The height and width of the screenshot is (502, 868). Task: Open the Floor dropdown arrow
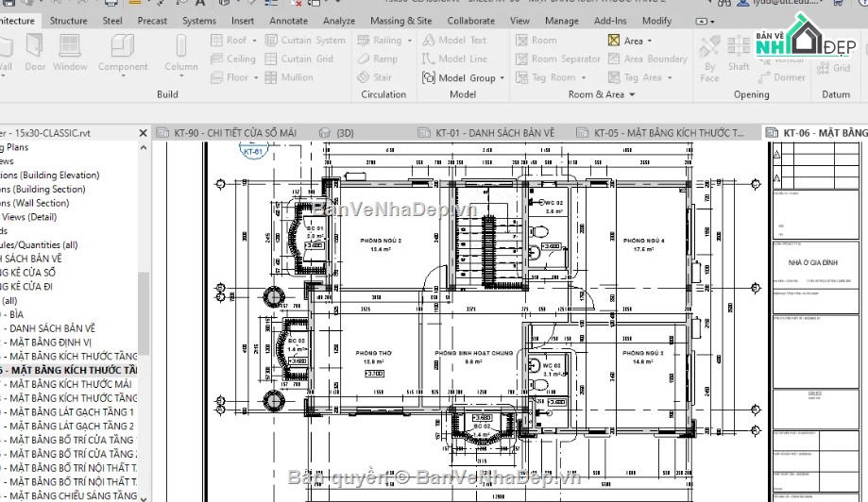pos(256,78)
